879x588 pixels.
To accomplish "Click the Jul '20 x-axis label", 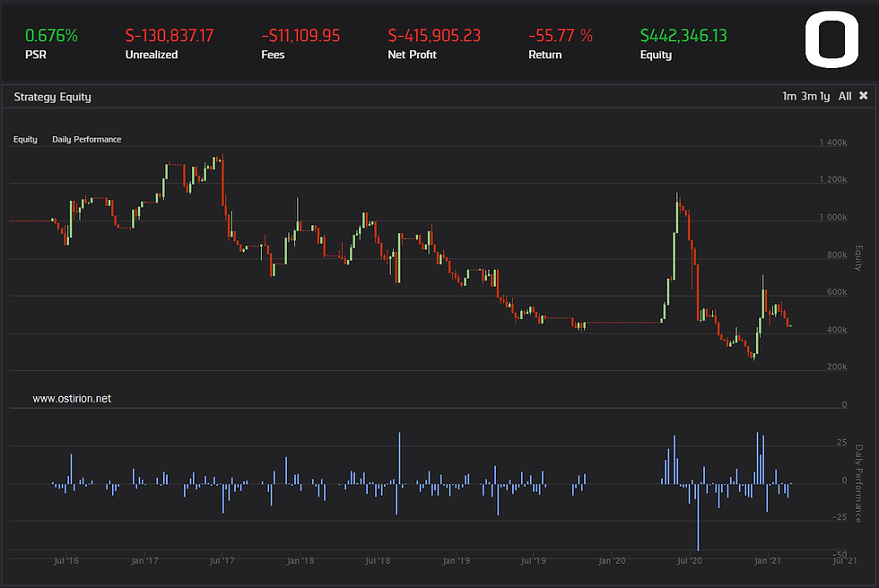I will point(690,560).
